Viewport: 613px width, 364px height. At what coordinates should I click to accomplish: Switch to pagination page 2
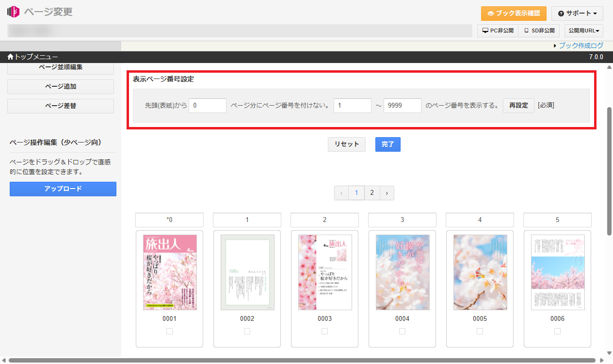coord(371,193)
